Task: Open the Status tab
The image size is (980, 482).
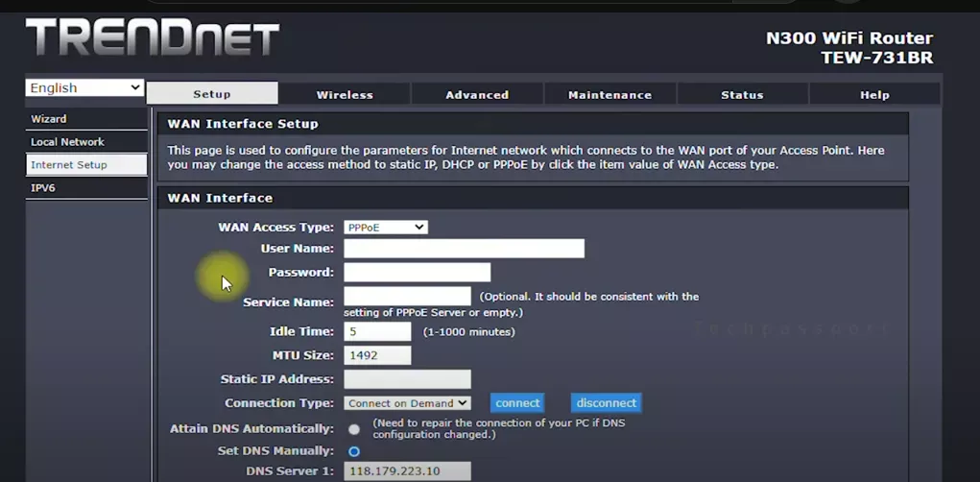Action: click(x=742, y=94)
